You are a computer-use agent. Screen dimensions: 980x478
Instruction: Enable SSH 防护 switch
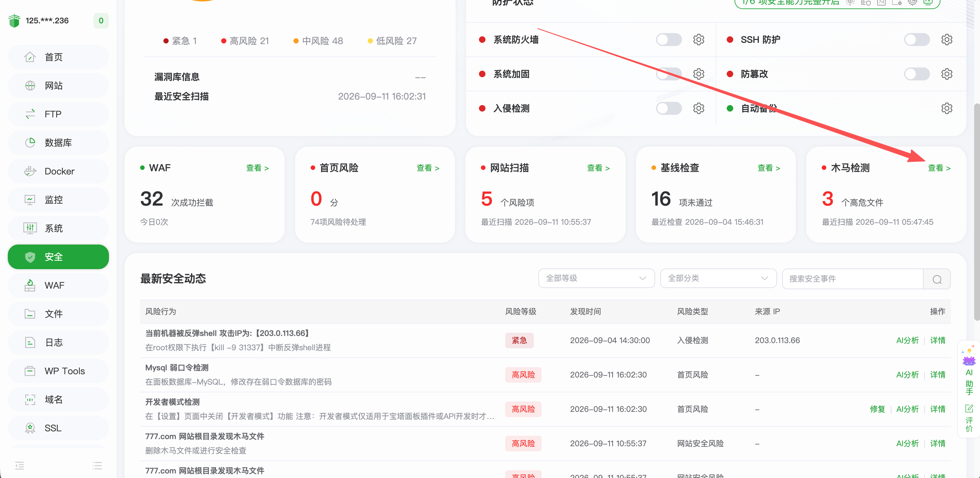917,40
